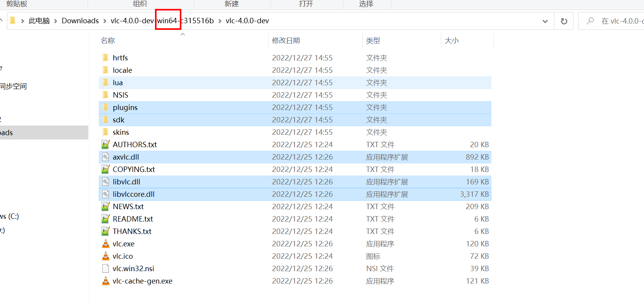
Task: Click the 应用程序 type of vlc.exe row
Action: tap(380, 244)
